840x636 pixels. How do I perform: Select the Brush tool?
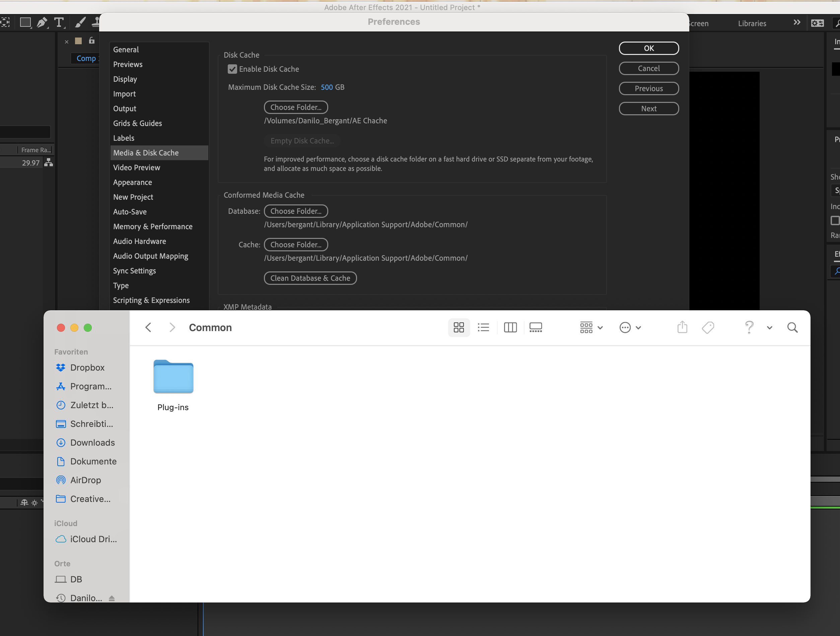[x=79, y=22]
